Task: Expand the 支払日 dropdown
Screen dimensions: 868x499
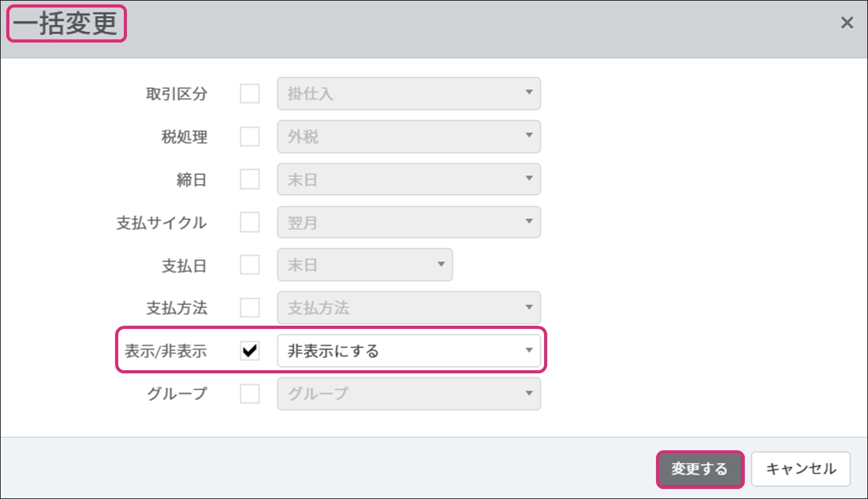Action: (x=365, y=266)
